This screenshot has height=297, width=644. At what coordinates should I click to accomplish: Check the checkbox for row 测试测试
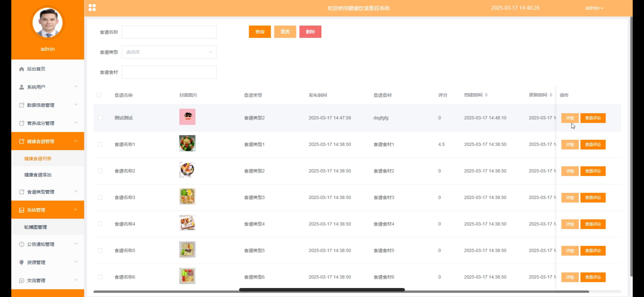100,118
